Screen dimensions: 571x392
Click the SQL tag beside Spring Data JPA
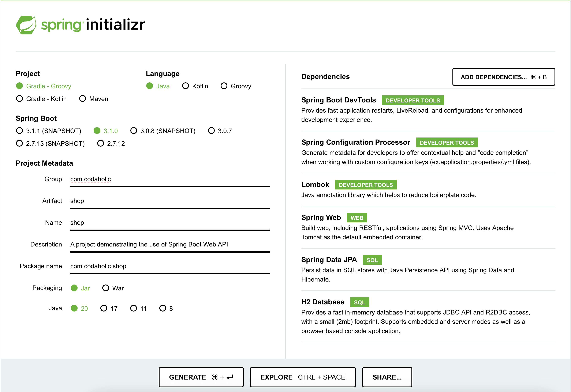point(372,260)
